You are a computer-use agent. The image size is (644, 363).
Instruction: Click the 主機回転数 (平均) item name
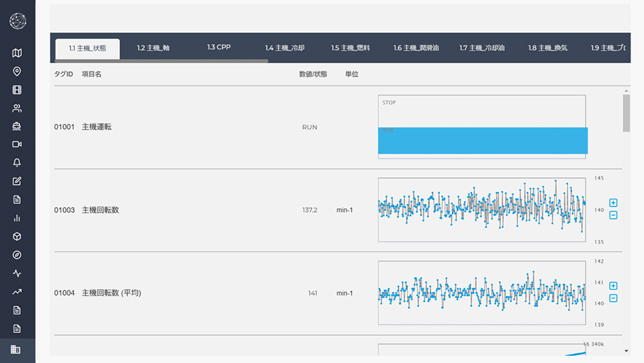click(x=112, y=293)
